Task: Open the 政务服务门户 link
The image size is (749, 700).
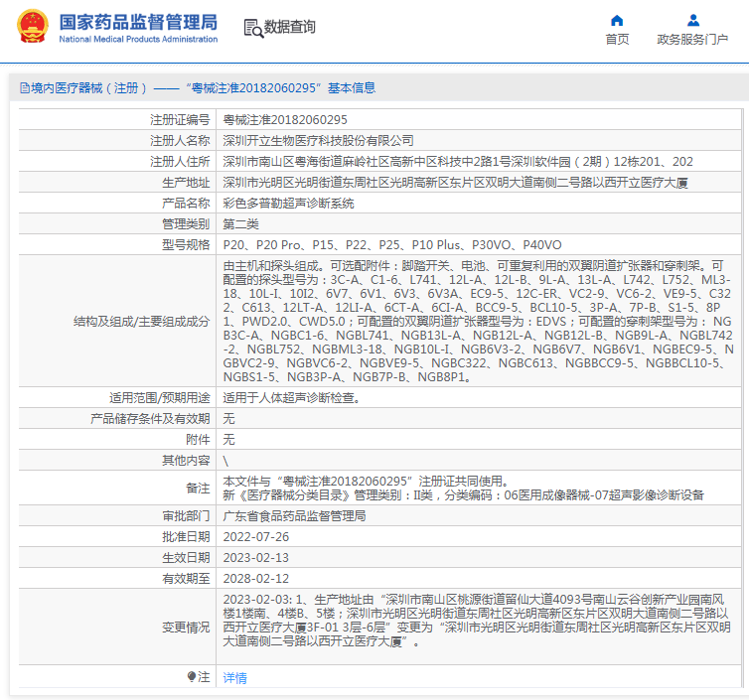Action: [692, 39]
